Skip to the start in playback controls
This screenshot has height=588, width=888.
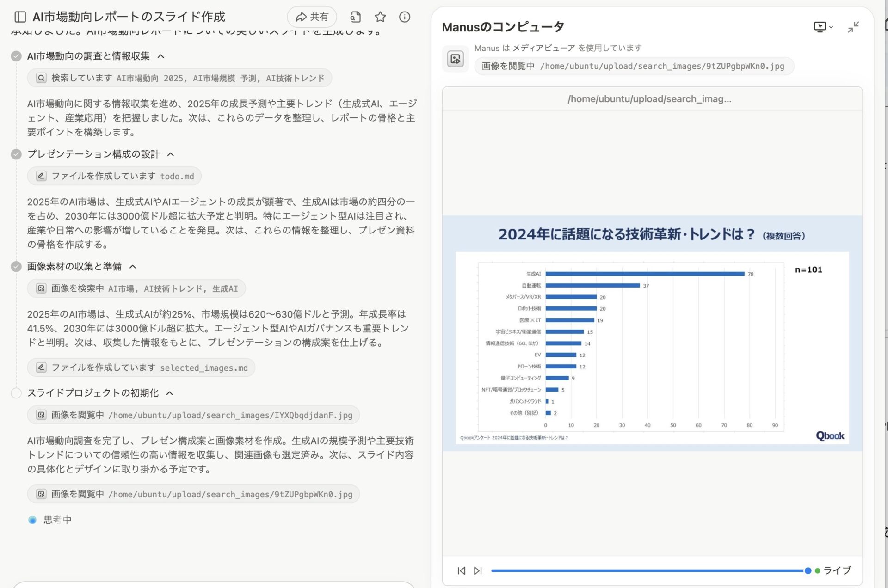(x=461, y=570)
